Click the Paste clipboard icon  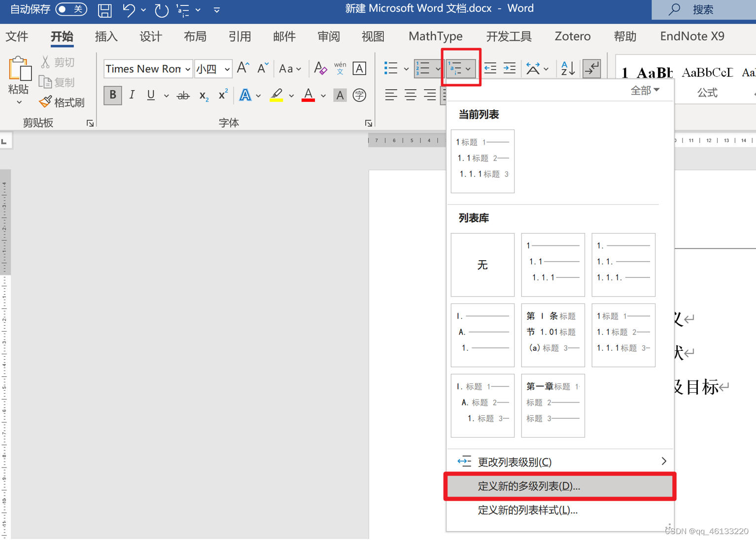[x=19, y=68]
